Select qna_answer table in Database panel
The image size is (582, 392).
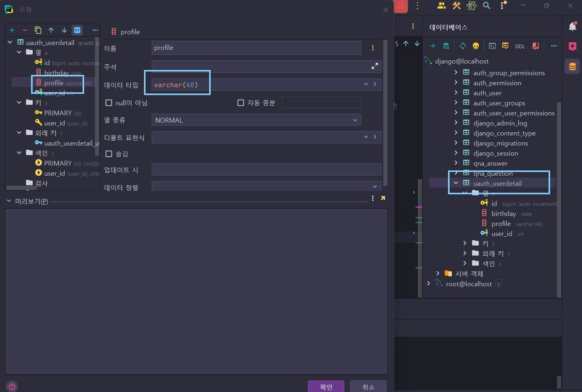click(490, 163)
